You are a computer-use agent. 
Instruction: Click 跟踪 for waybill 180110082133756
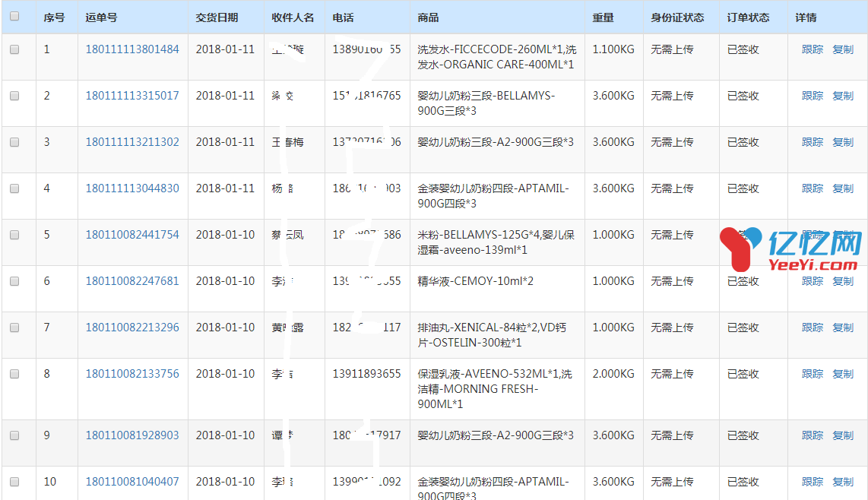point(812,375)
